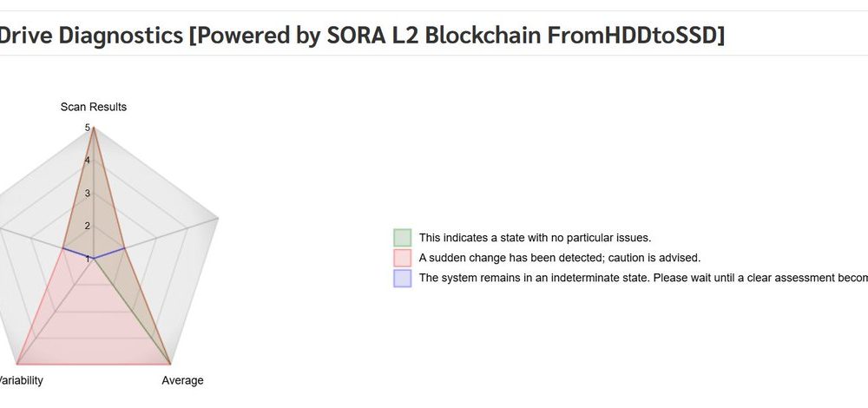Click the red data point at the Variability corner
Image resolution: width=868 pixels, height=408 pixels.
pos(16,365)
